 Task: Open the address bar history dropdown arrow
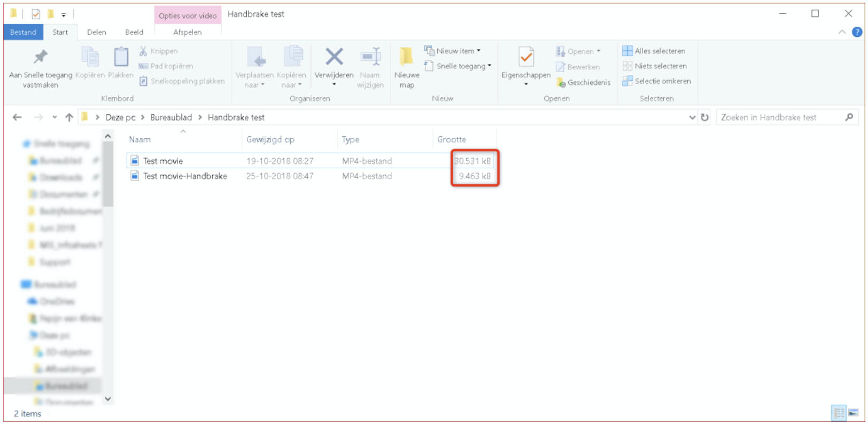[x=692, y=117]
